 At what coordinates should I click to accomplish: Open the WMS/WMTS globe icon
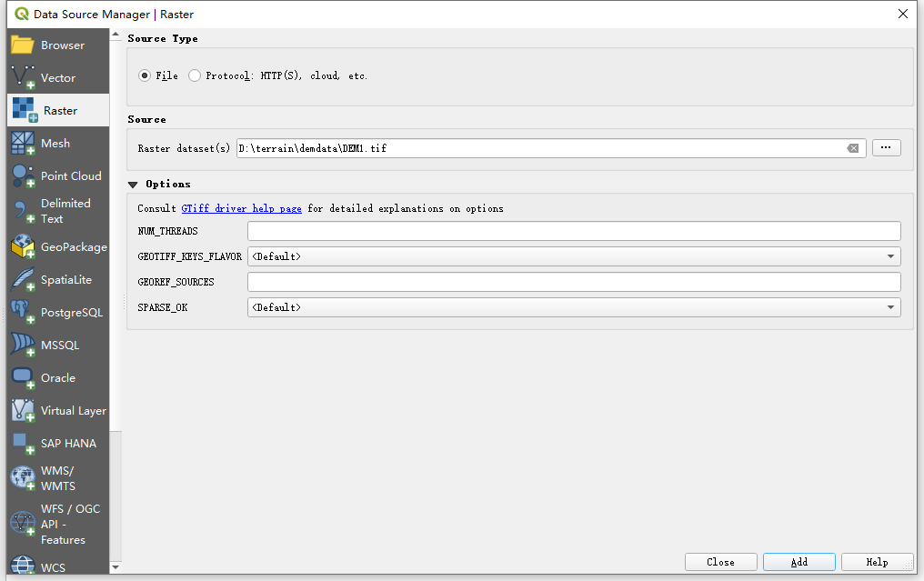click(23, 478)
